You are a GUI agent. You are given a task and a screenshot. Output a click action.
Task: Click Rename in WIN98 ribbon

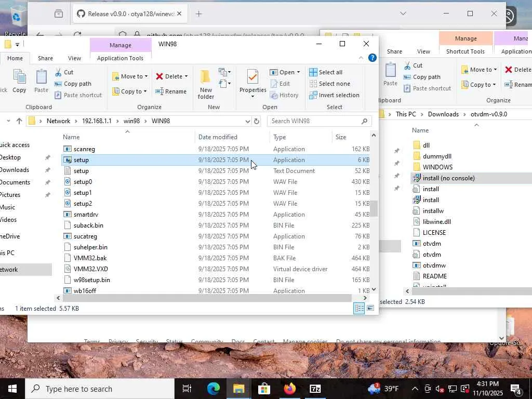170,91
